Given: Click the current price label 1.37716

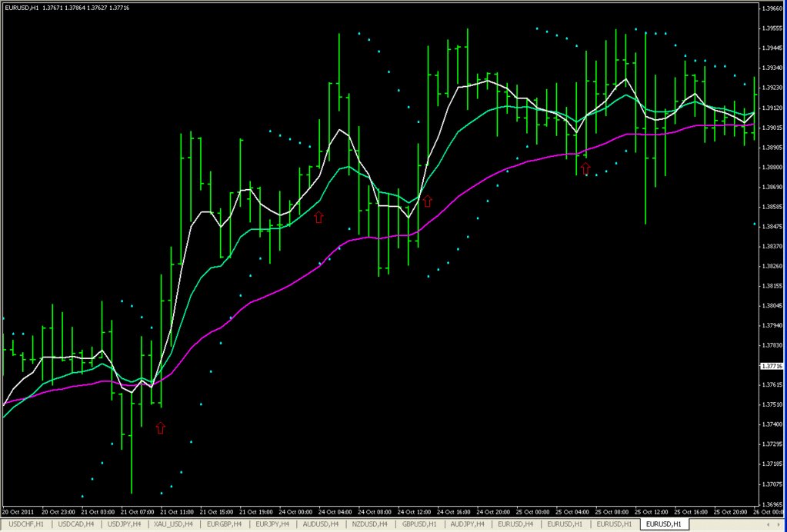Looking at the screenshot, I should point(772,366).
